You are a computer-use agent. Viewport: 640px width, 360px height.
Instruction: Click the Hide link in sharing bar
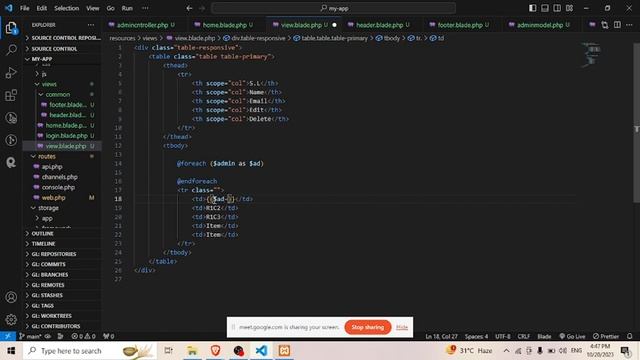[402, 327]
